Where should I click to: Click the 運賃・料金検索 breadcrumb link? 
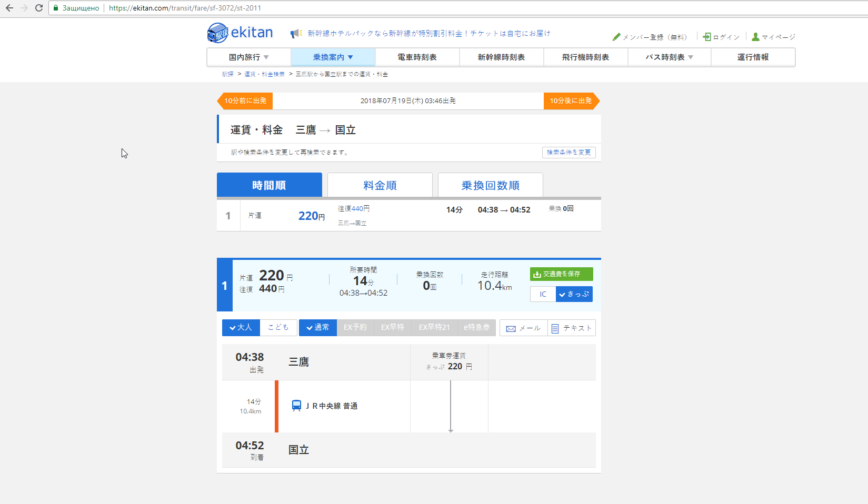point(264,74)
